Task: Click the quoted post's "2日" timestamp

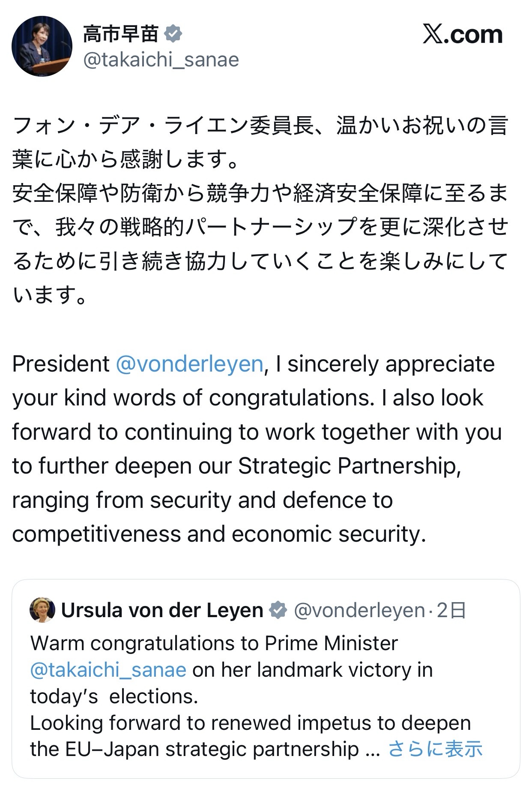Action: [451, 610]
